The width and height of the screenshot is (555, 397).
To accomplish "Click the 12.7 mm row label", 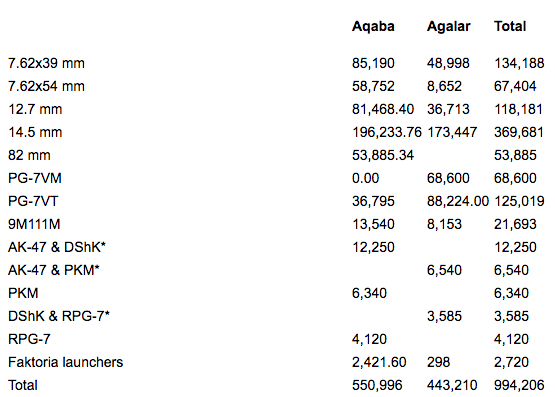I will pos(35,110).
